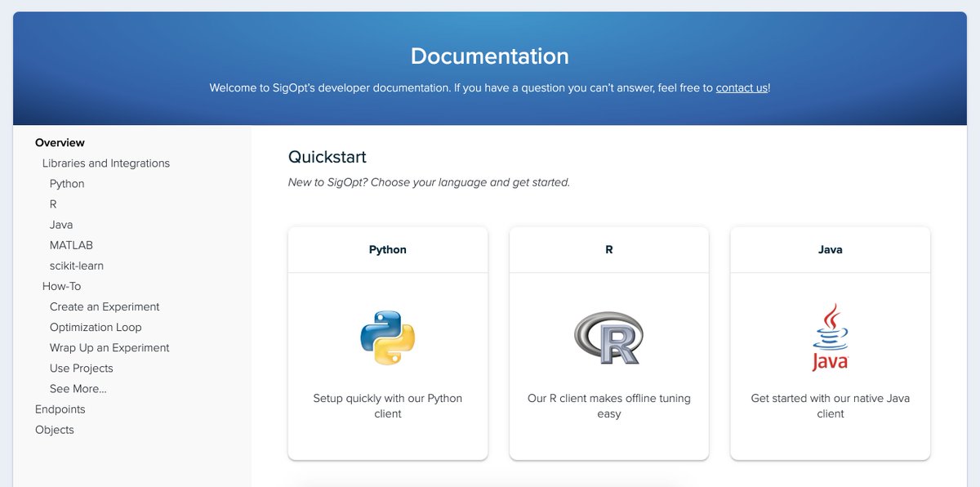Click the R logo icon
Image resolution: width=980 pixels, height=487 pixels.
tap(608, 337)
